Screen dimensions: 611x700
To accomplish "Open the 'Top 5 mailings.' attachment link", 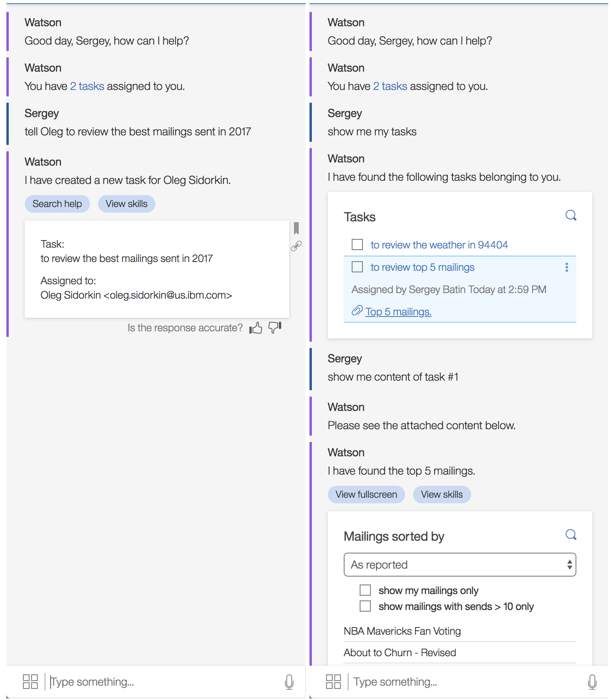I will (398, 312).
